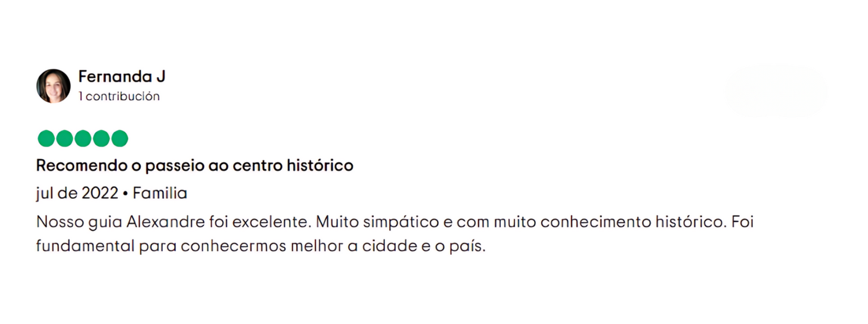The height and width of the screenshot is (324, 868).
Task: Click the fifth green rating bubble
Action: pyautogui.click(x=120, y=139)
